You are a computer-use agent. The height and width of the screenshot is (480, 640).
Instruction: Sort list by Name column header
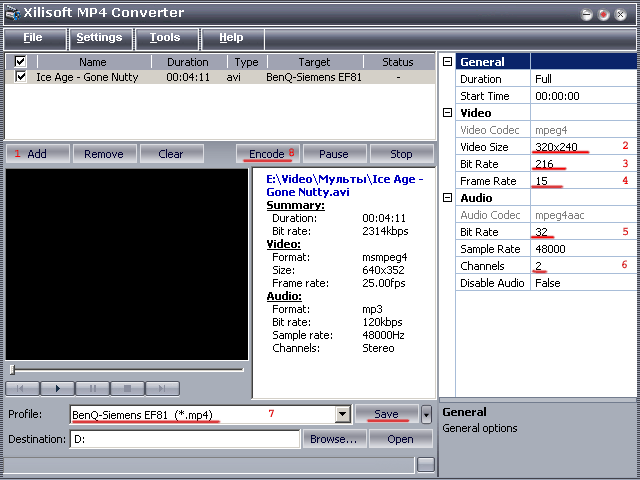tap(94, 62)
